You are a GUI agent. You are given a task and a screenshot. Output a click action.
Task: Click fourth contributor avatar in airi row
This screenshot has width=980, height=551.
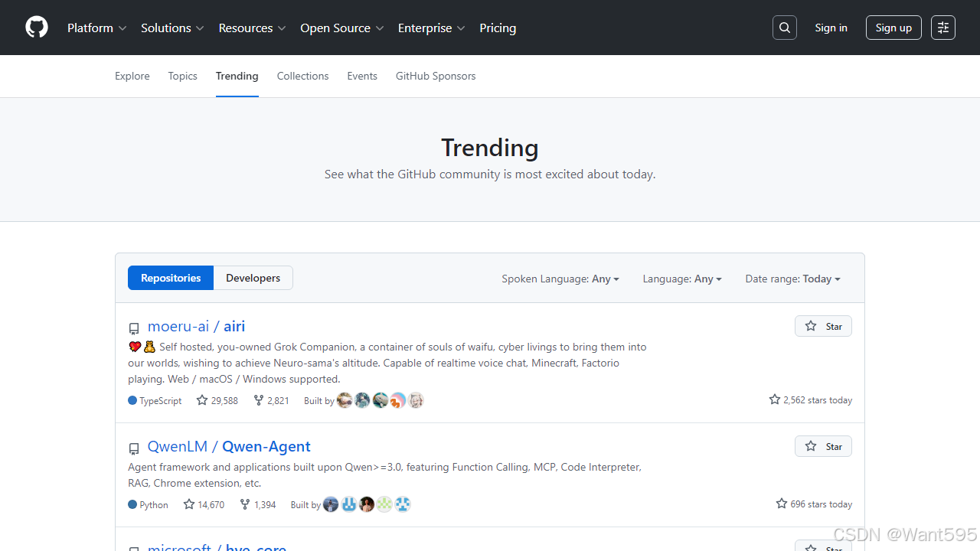tap(397, 400)
